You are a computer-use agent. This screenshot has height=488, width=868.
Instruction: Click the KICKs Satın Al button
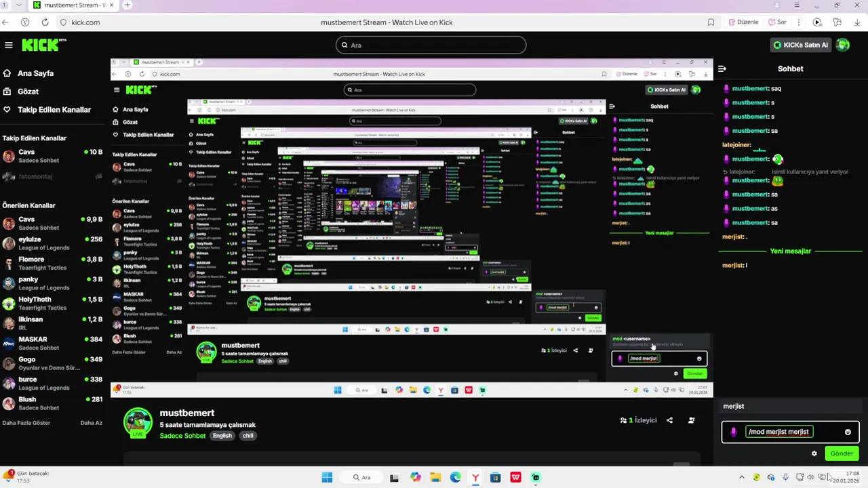coord(801,45)
